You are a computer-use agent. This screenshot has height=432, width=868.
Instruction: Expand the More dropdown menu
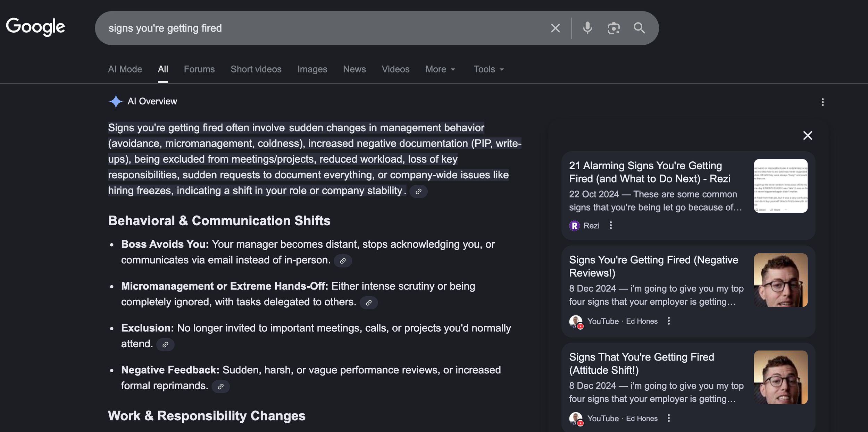coord(440,69)
